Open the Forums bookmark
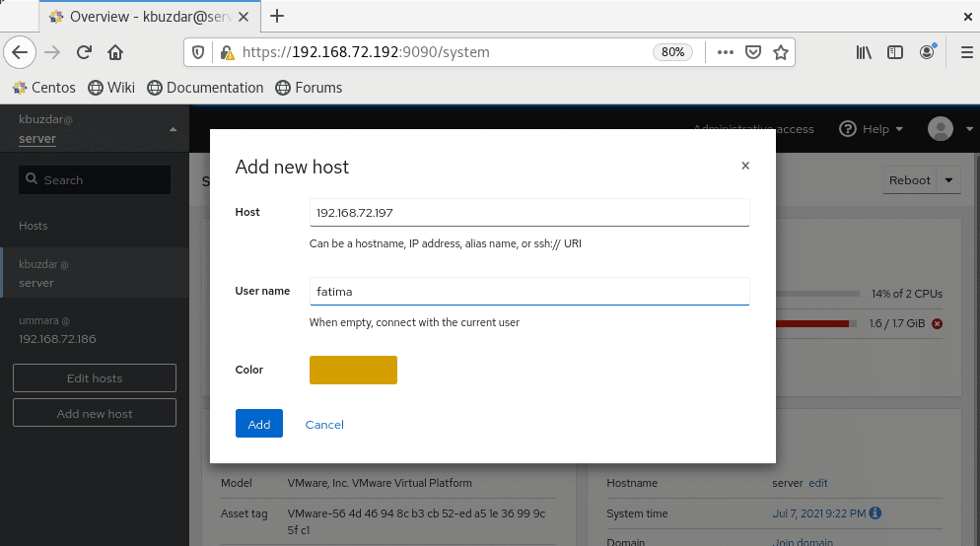980x546 pixels. pyautogui.click(x=309, y=88)
